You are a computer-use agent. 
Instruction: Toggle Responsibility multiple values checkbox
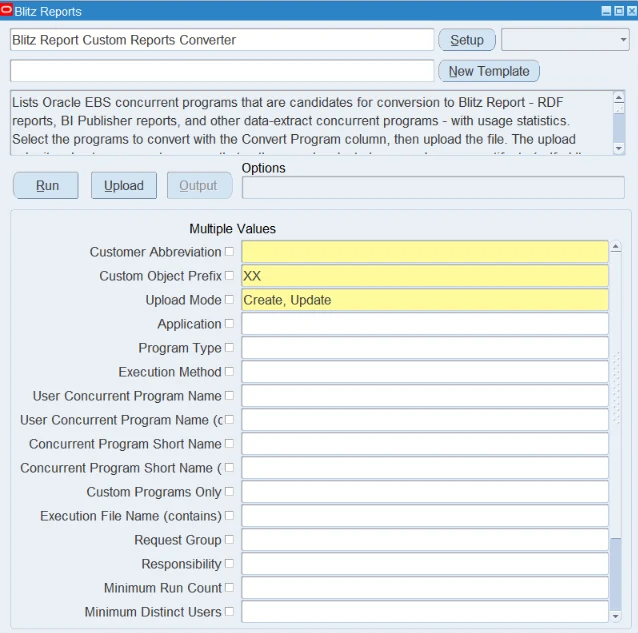click(x=229, y=563)
